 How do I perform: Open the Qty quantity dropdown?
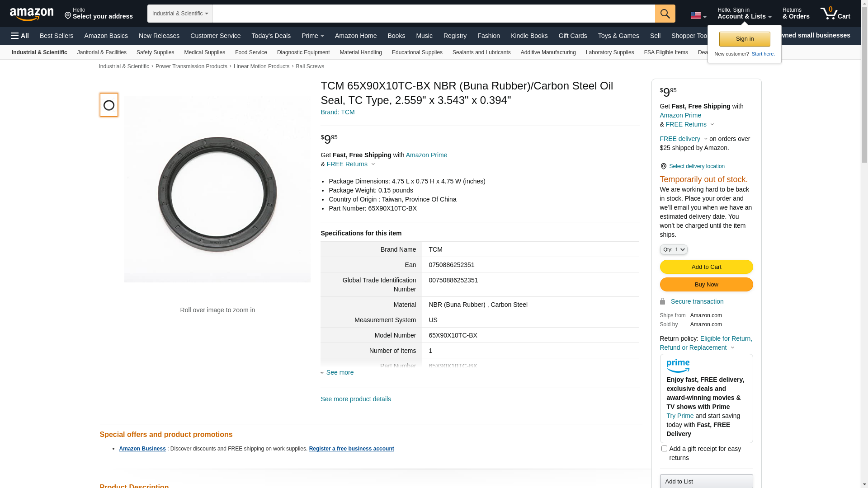(x=673, y=249)
